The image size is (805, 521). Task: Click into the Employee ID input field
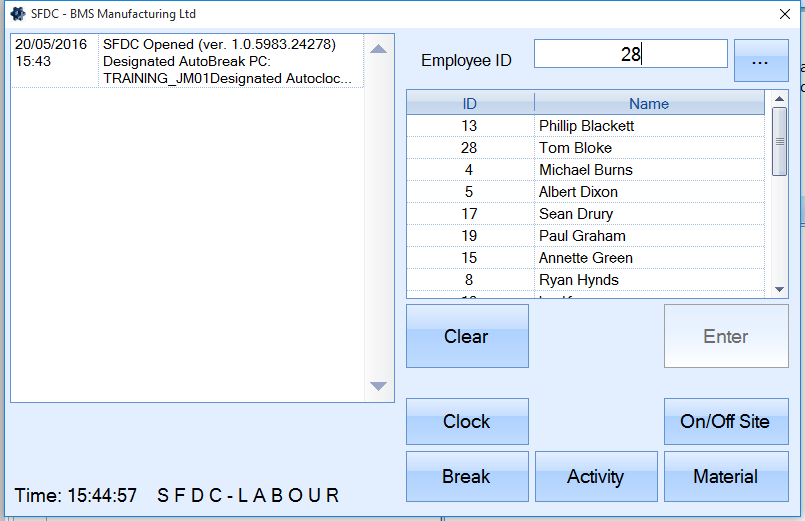[x=630, y=54]
